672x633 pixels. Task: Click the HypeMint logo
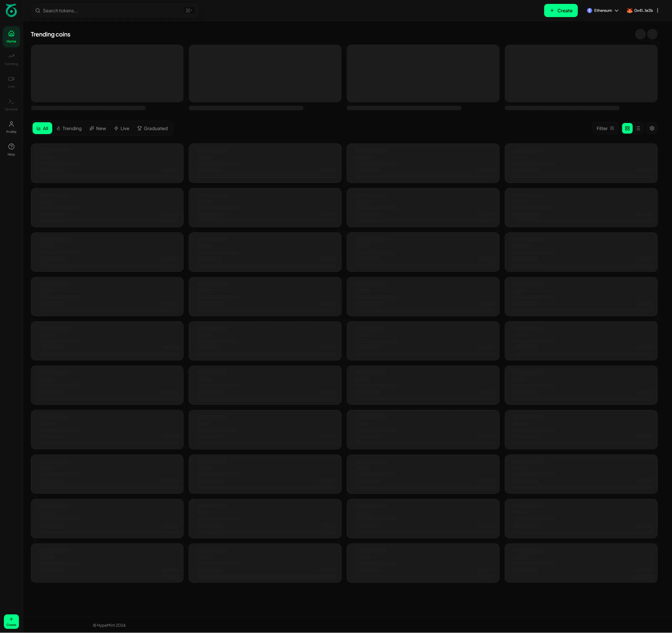point(11,10)
